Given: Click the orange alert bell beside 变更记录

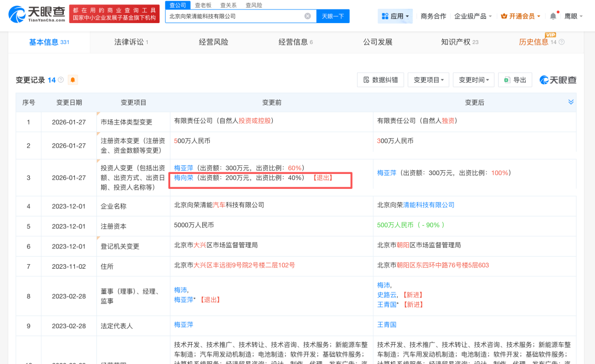Looking at the screenshot, I should click(x=73, y=80).
